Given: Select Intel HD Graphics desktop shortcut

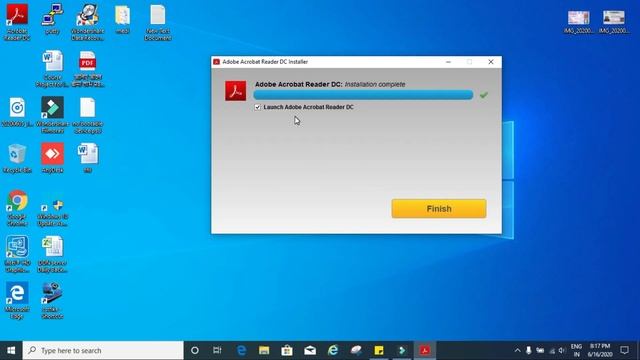Looking at the screenshot, I should coord(17,254).
